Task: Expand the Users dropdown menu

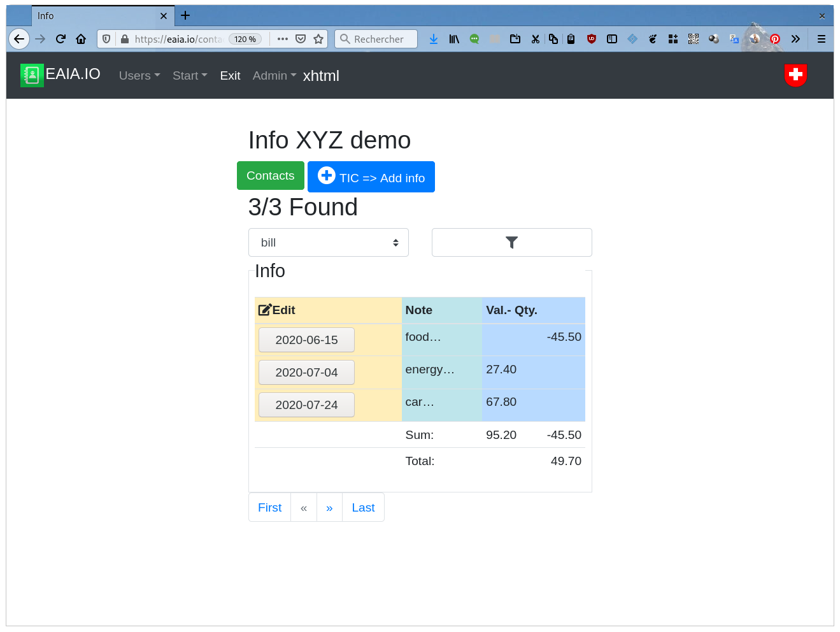Action: (139, 76)
